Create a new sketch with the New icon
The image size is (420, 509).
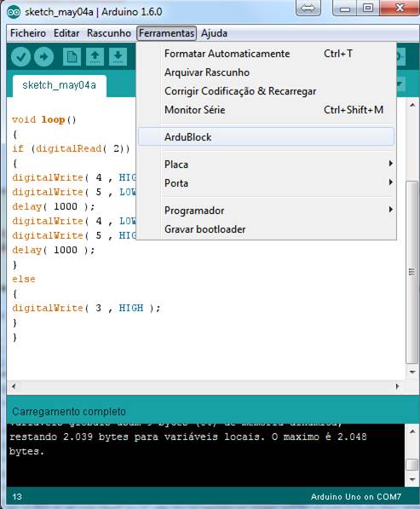[x=72, y=57]
